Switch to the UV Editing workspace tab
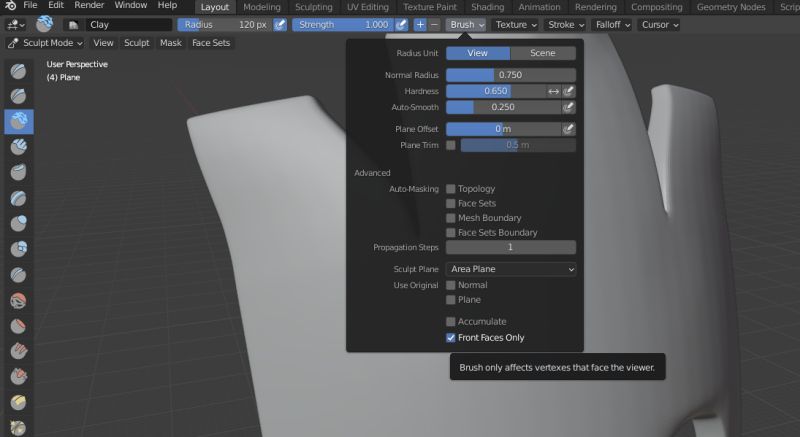The height and width of the screenshot is (437, 800). tap(368, 7)
